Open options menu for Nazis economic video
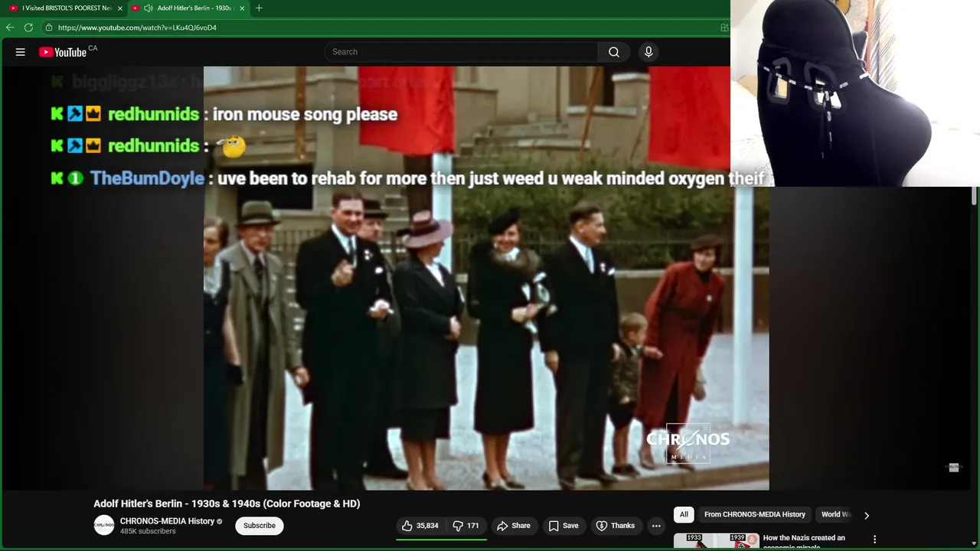 tap(874, 540)
